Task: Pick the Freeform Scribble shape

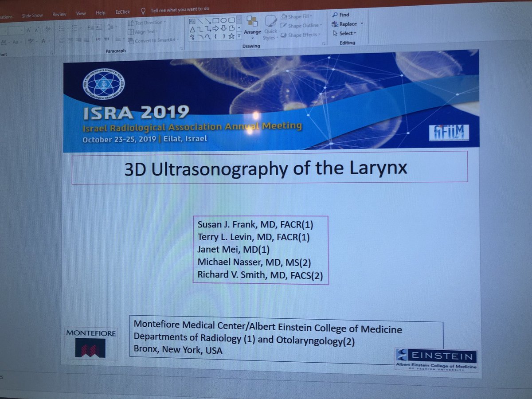Action: [192, 37]
